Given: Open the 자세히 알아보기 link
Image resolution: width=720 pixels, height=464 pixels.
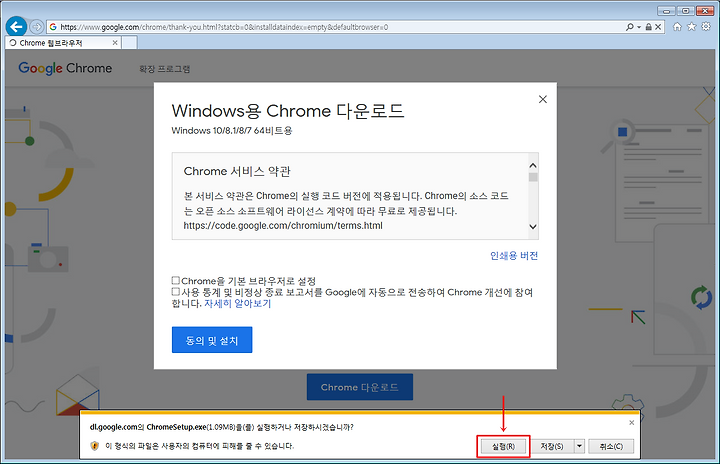Looking at the screenshot, I should (x=237, y=304).
